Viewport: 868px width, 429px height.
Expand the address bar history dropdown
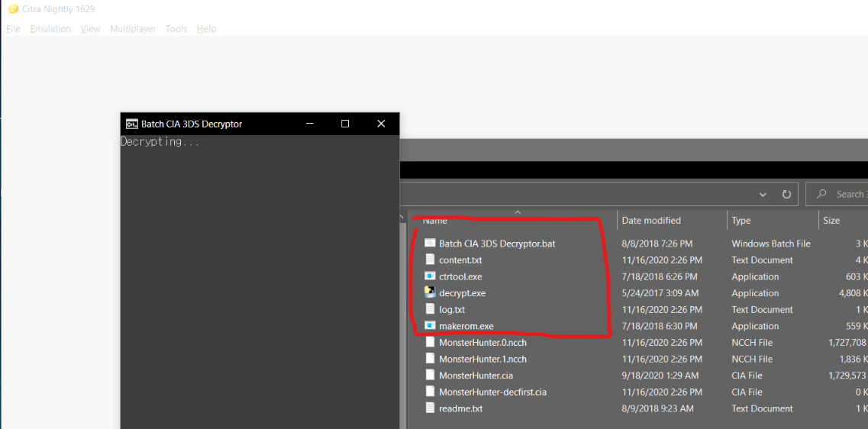(763, 195)
